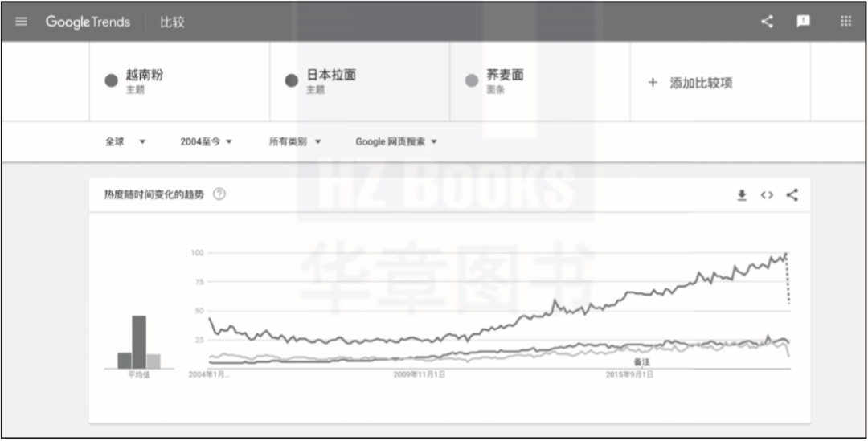Click the embed code icon
The width and height of the screenshot is (868, 441).
point(767,194)
